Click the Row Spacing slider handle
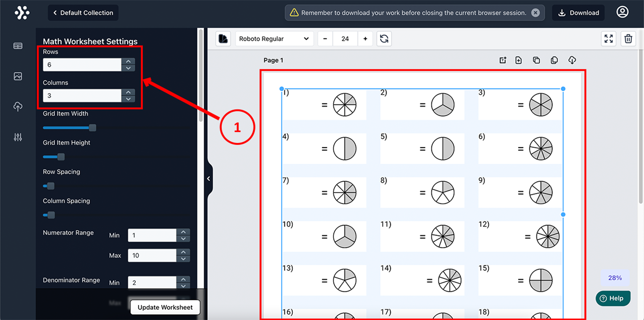The width and height of the screenshot is (644, 320). [x=51, y=186]
